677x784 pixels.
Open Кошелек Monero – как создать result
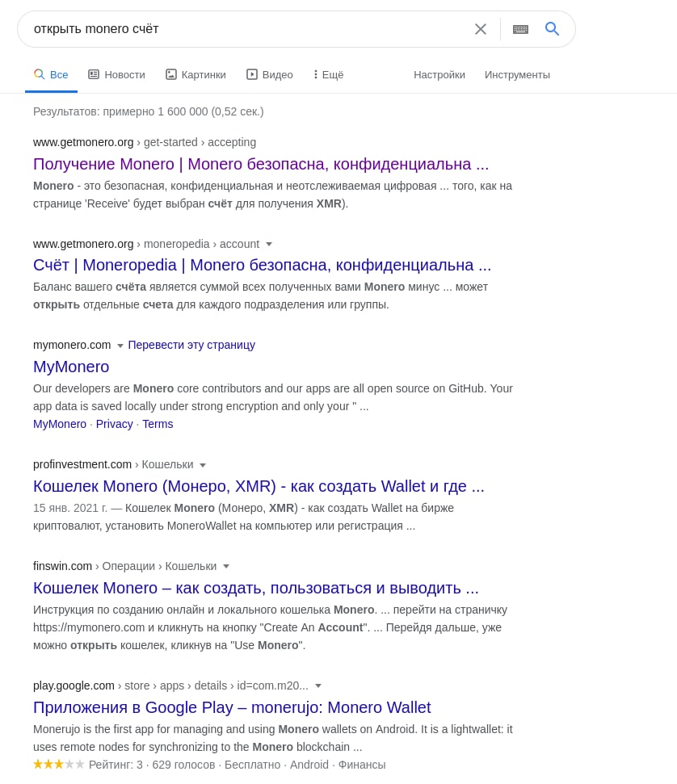click(x=255, y=588)
